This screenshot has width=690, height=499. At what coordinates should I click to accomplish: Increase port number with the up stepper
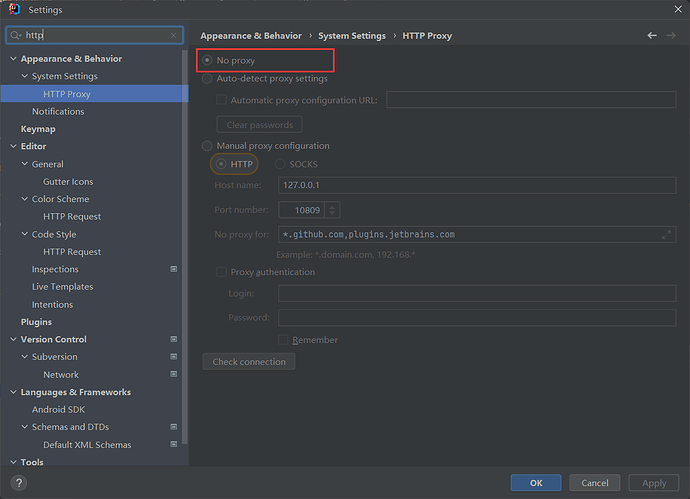click(x=332, y=206)
